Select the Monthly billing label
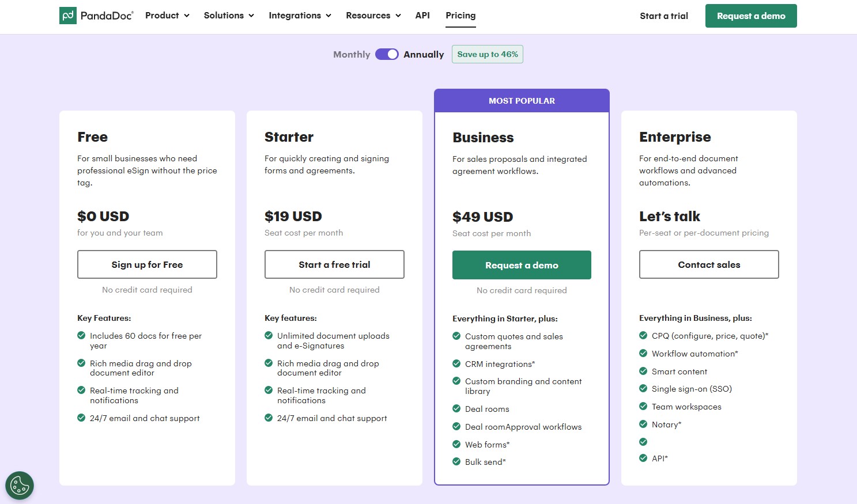This screenshot has height=504, width=857. 352,54
